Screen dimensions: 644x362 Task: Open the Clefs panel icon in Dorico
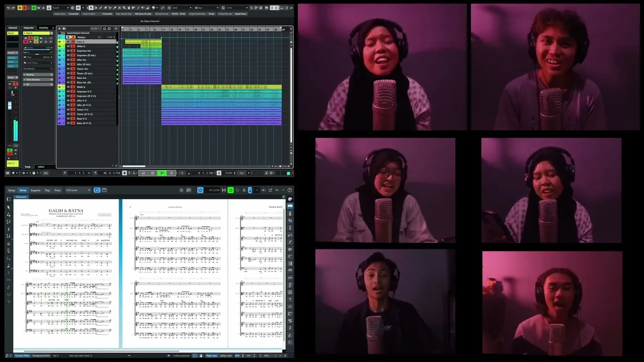(290, 214)
